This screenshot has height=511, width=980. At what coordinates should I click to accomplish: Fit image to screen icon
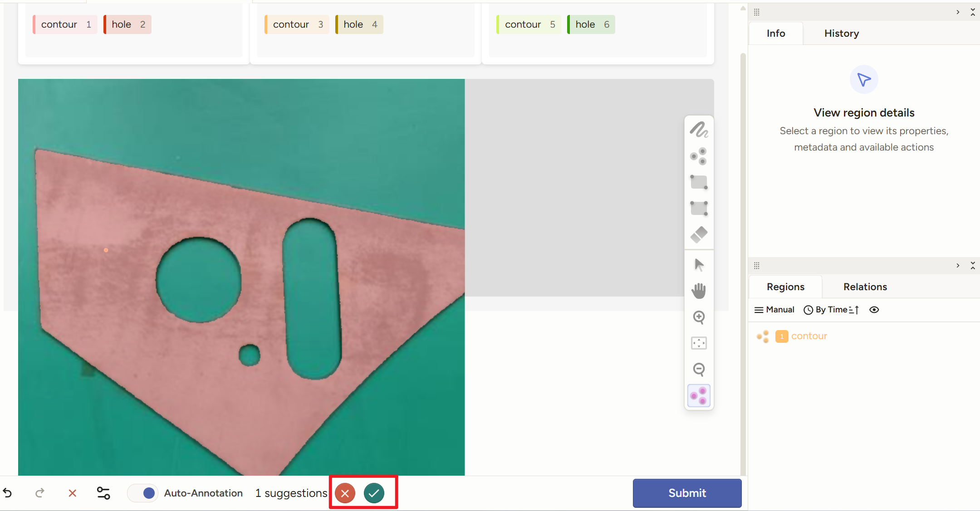699,343
